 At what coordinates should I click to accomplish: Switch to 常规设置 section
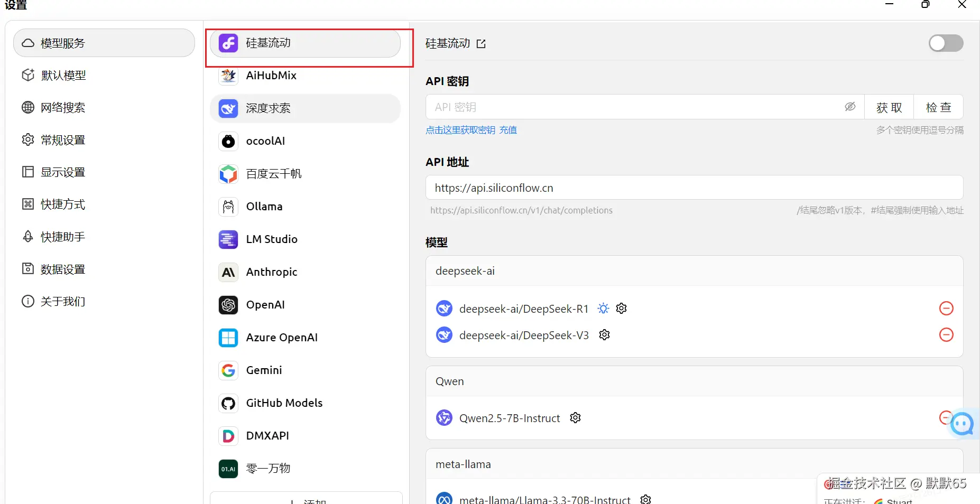(104, 140)
